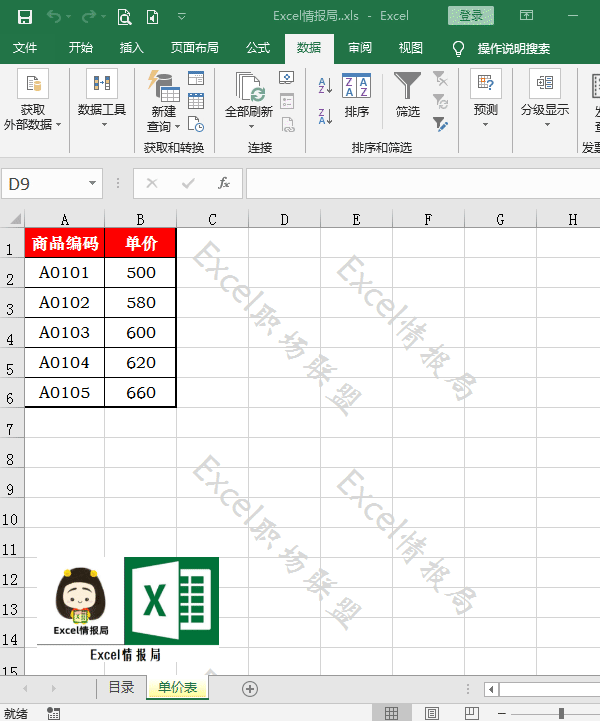Click the Excel情报局 cartoon girl picture
Image resolution: width=600 pixels, height=721 pixels.
point(80,601)
